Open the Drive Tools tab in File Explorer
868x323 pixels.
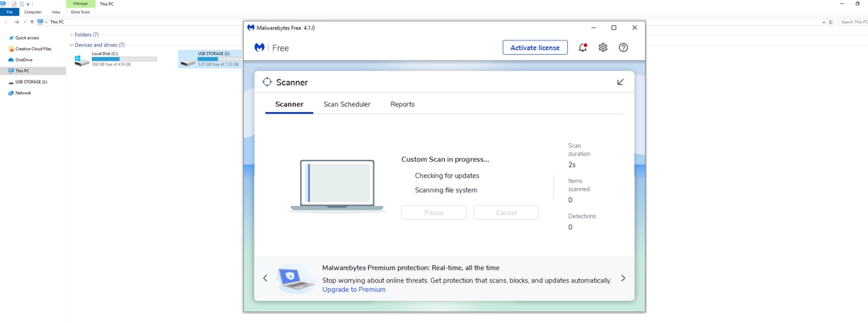pos(80,12)
